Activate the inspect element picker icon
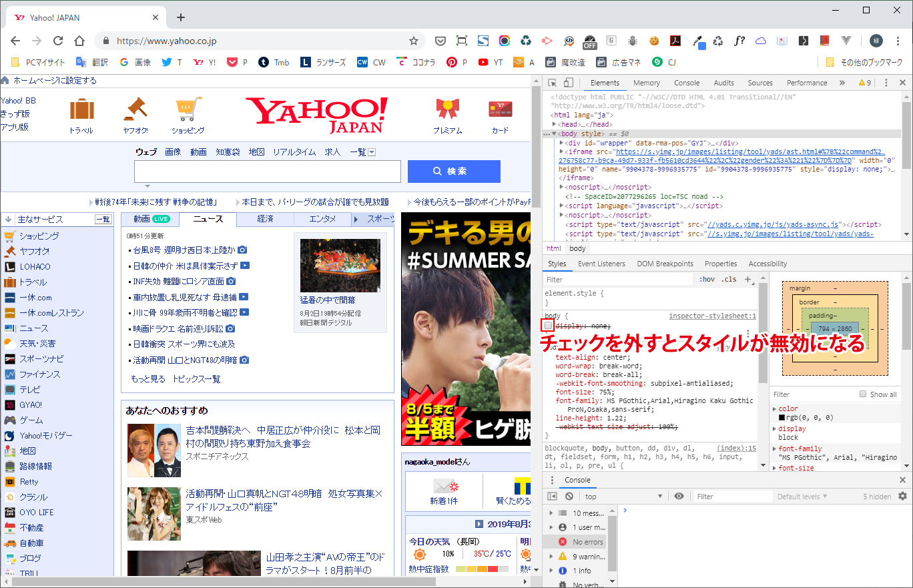 point(553,83)
